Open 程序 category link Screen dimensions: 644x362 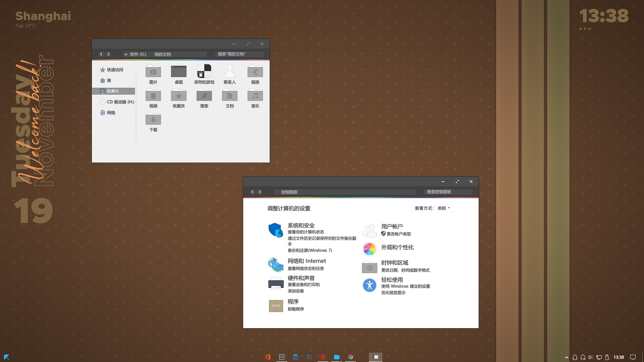pyautogui.click(x=293, y=302)
